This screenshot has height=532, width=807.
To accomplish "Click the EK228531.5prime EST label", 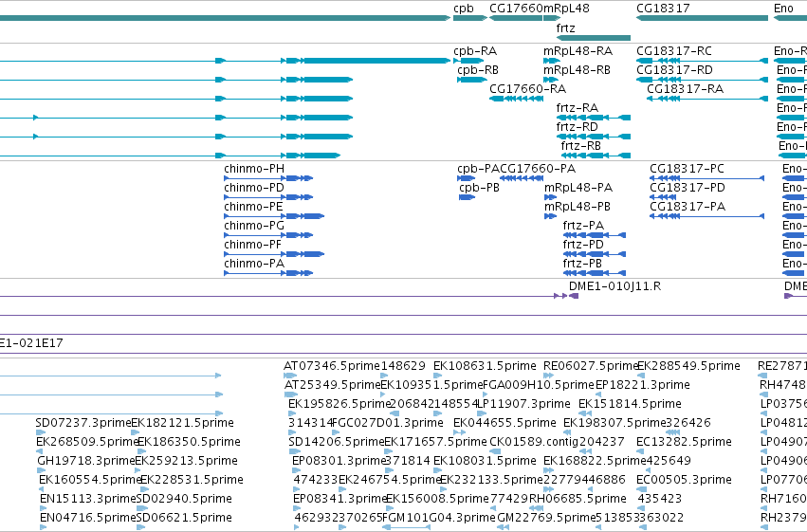I will click(192, 480).
